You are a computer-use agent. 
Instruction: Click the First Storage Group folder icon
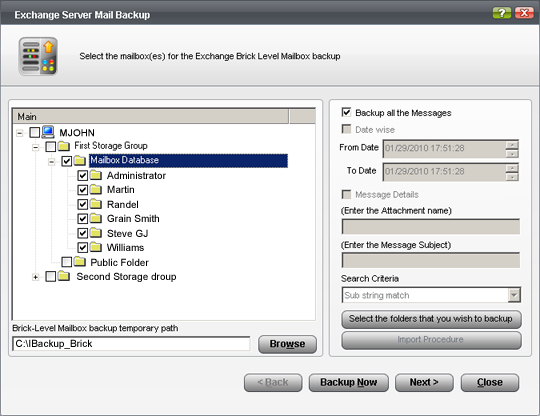coord(63,146)
